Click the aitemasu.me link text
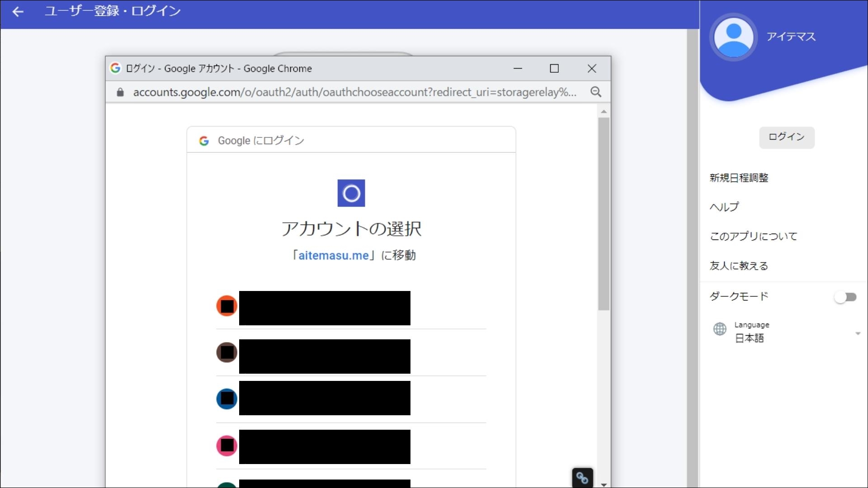The image size is (868, 488). tap(333, 255)
